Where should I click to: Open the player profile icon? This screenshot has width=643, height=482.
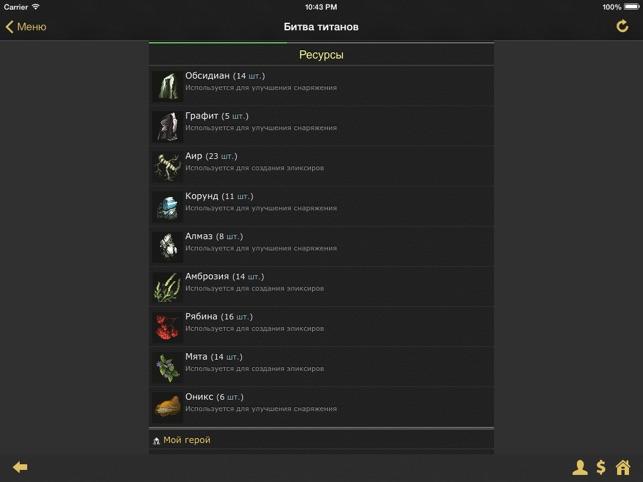[x=579, y=467]
